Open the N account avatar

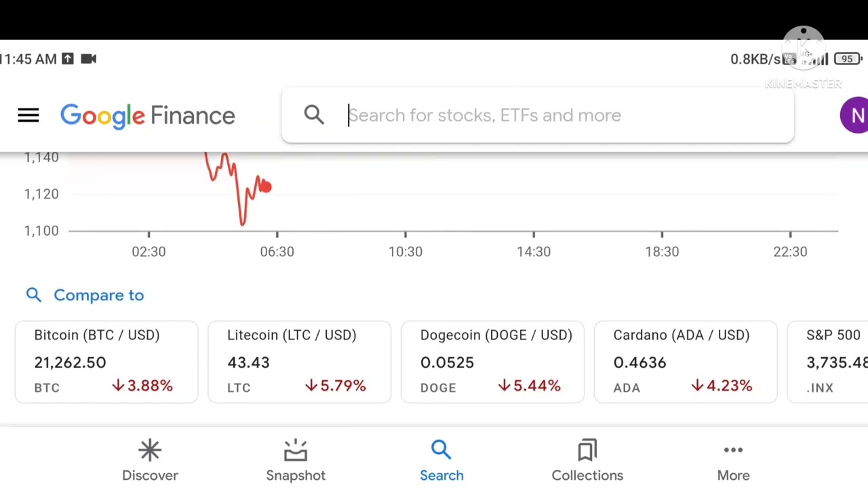[x=855, y=115]
